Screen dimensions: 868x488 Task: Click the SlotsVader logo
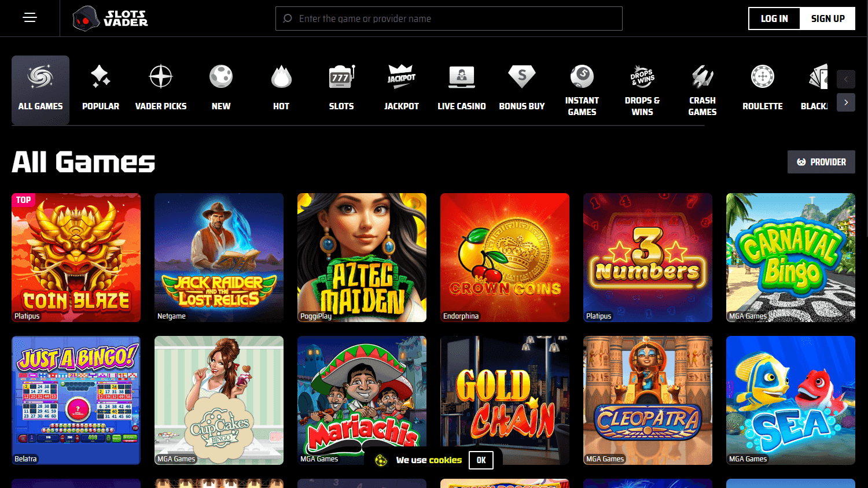pos(110,18)
